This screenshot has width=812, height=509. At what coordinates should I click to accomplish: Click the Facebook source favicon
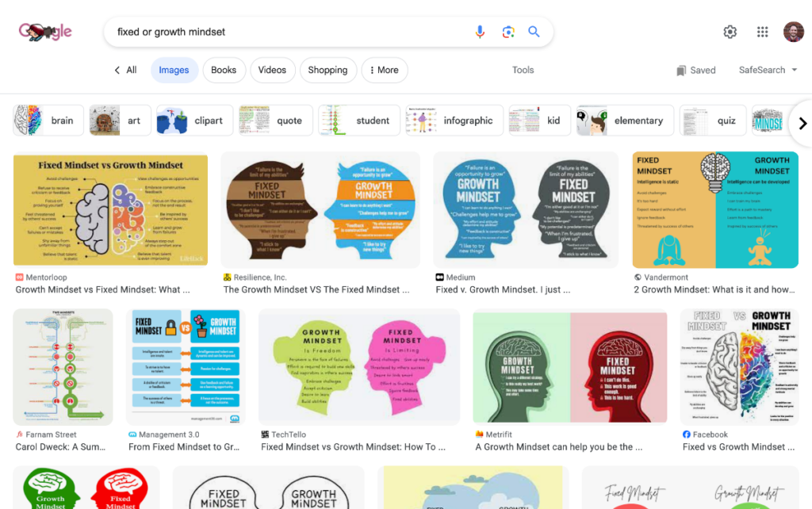687,434
